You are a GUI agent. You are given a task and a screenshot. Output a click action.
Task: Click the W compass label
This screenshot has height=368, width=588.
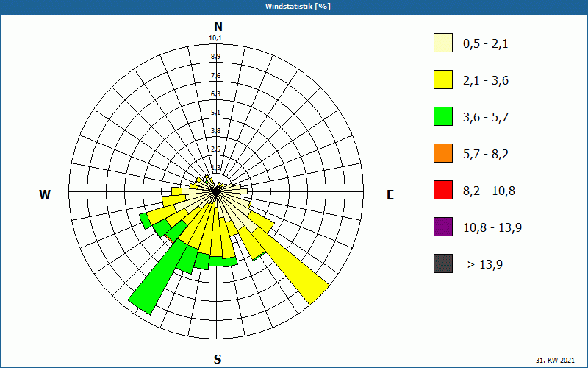pos(45,194)
